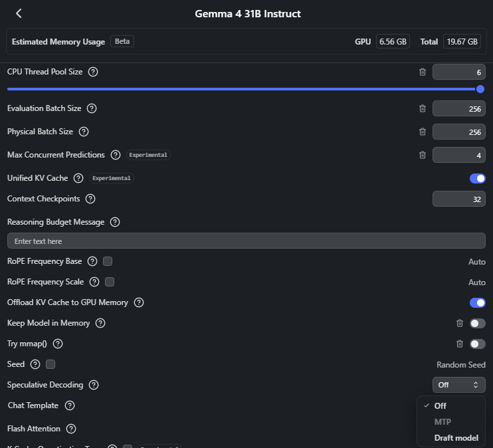Click the Total 19.67 GB value

462,41
